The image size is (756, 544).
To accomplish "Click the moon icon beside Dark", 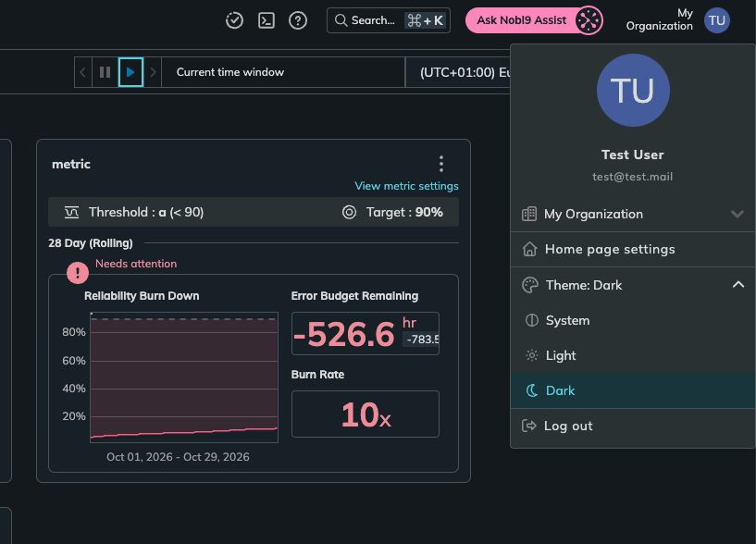I will tap(531, 390).
